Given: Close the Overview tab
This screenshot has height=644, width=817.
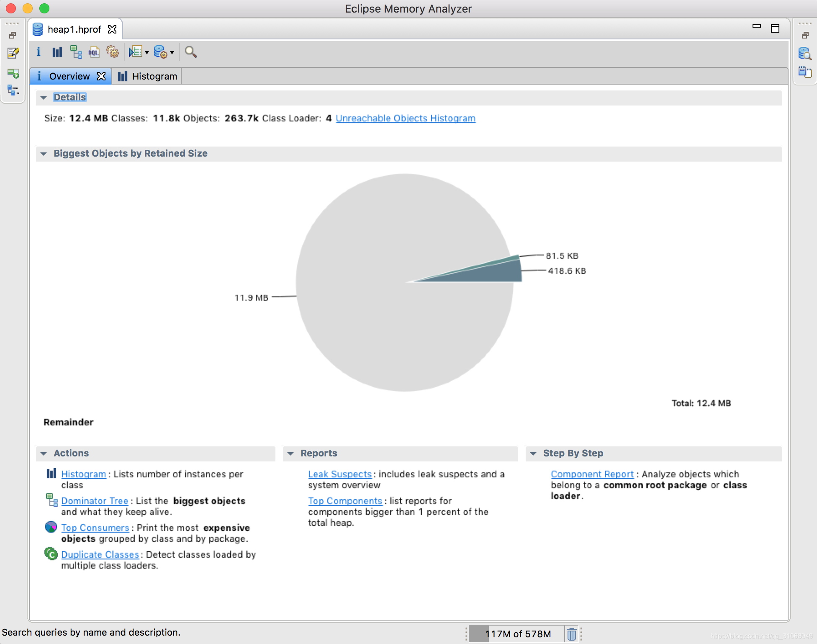Looking at the screenshot, I should 101,76.
